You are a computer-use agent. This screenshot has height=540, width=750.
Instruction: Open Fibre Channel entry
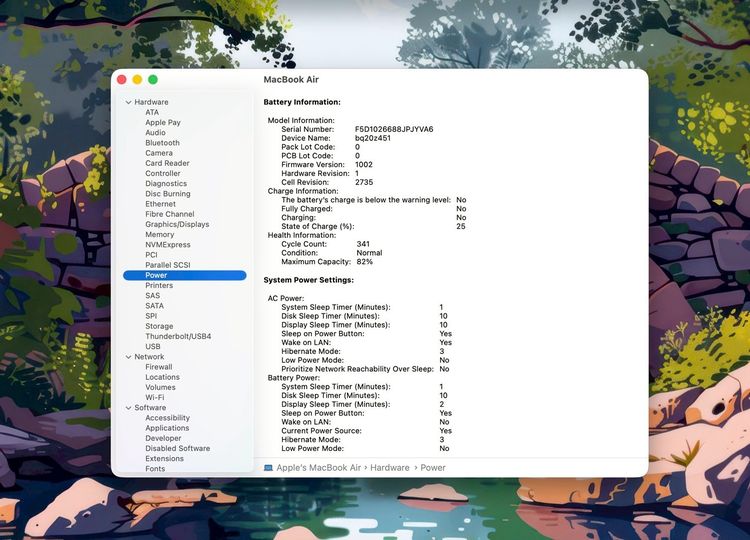(x=170, y=214)
